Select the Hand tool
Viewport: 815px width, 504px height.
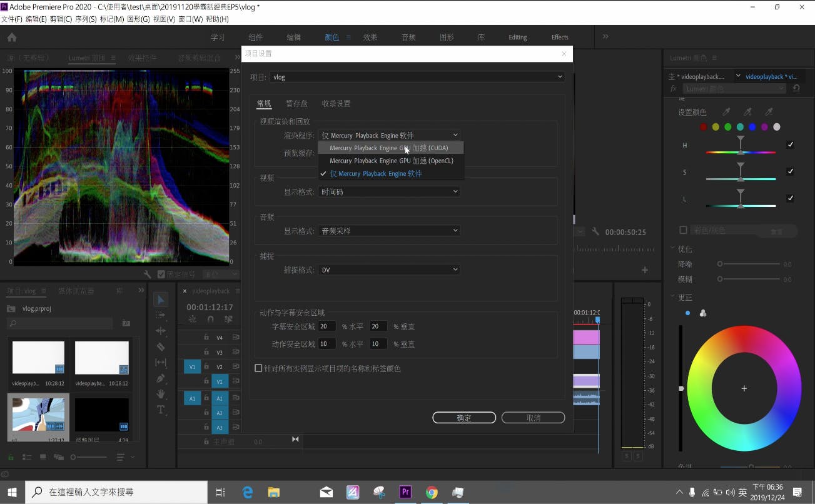(x=161, y=394)
